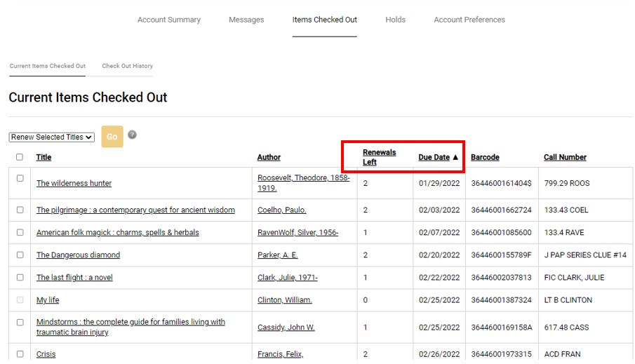Tick the checkbox beside Crisis
Screen dimensions: 635x364
coord(20,354)
